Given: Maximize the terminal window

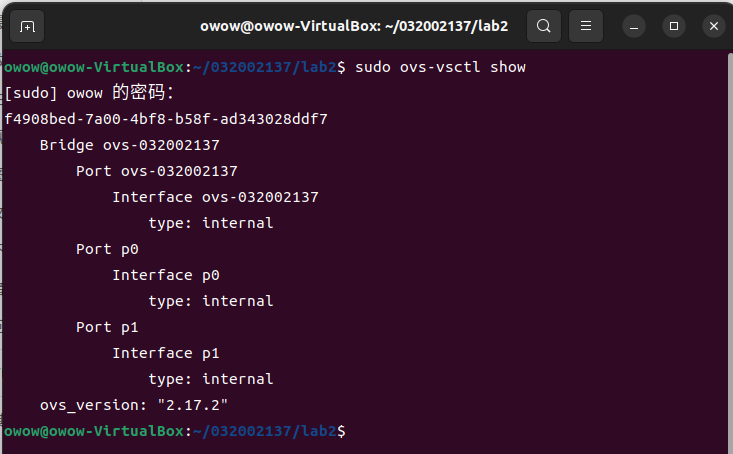Looking at the screenshot, I should [x=673, y=26].
